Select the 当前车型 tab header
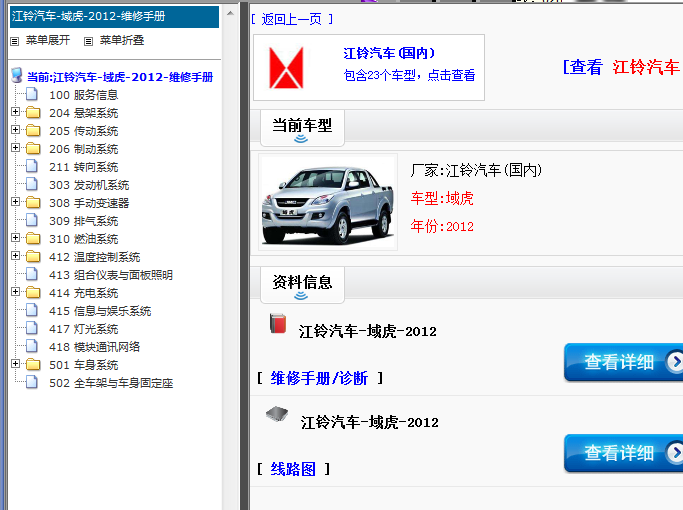Image resolution: width=683 pixels, height=510 pixels. tap(302, 127)
